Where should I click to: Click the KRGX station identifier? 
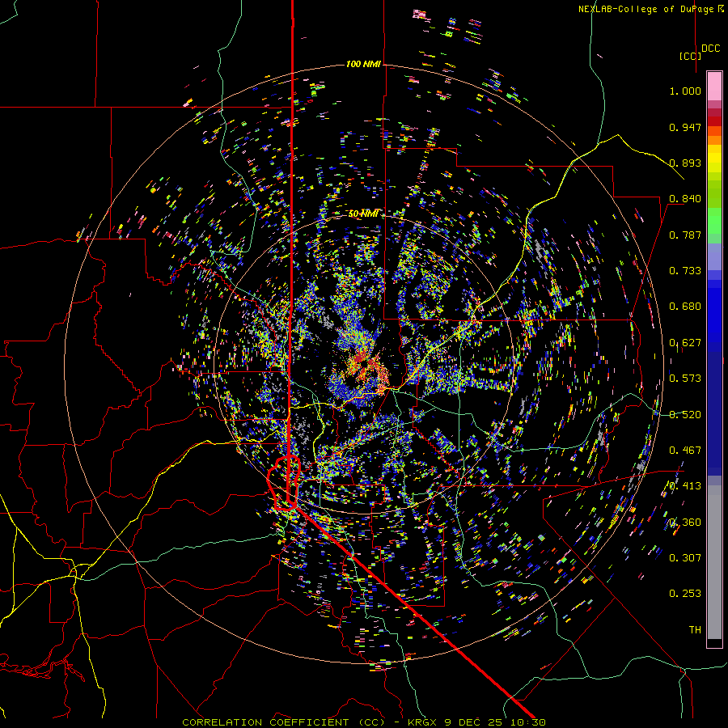[422, 722]
